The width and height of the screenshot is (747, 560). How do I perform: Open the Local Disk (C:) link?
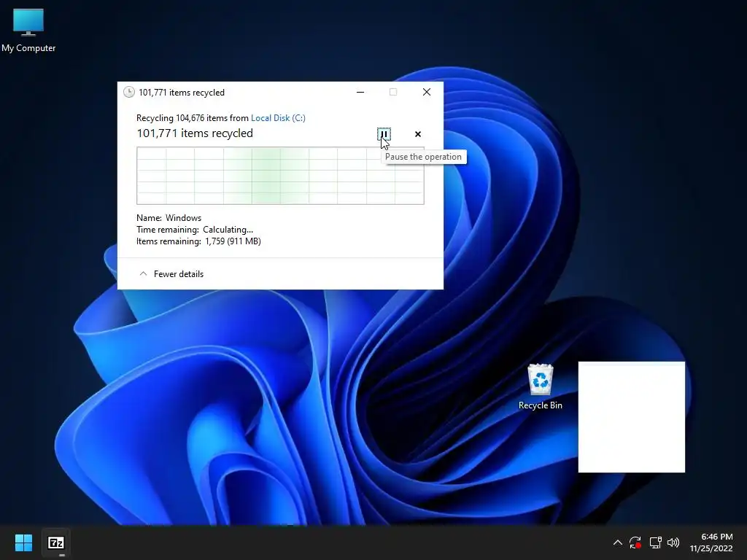click(278, 118)
